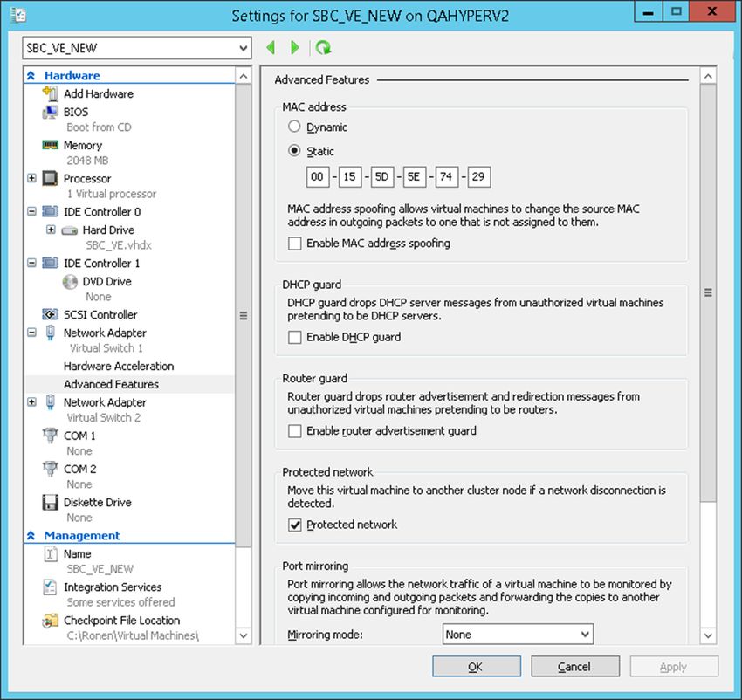Click the OK button
Screen dimensions: 742x700
pyautogui.click(x=477, y=666)
